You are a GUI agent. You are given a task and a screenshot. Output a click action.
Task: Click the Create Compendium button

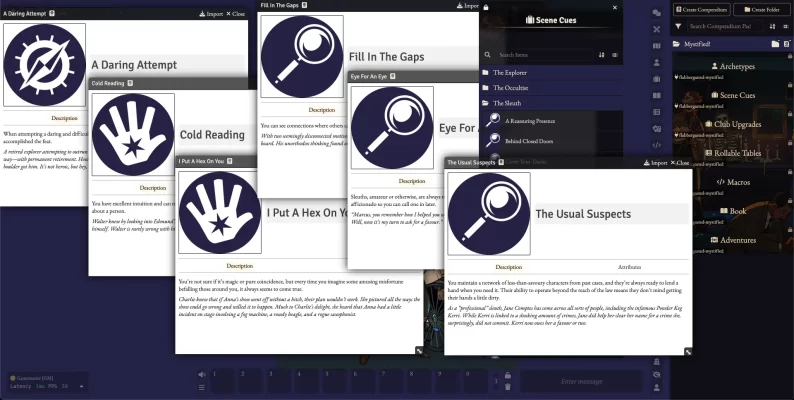(702, 9)
